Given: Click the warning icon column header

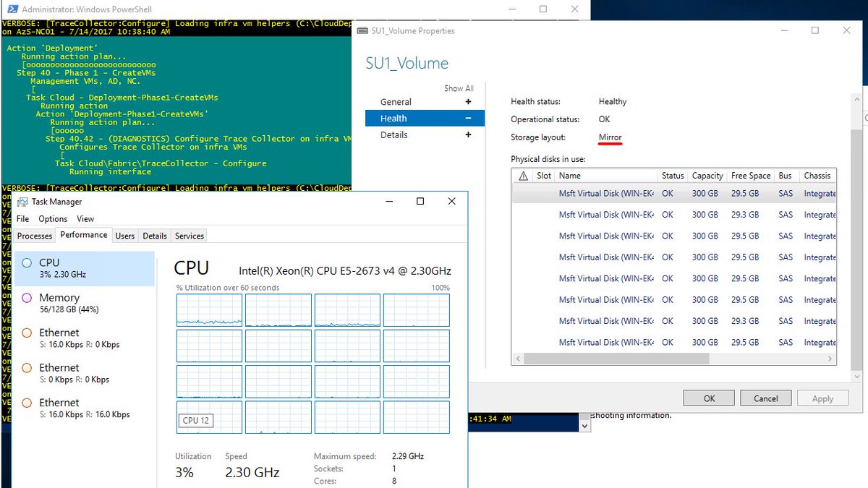Looking at the screenshot, I should pyautogui.click(x=523, y=176).
